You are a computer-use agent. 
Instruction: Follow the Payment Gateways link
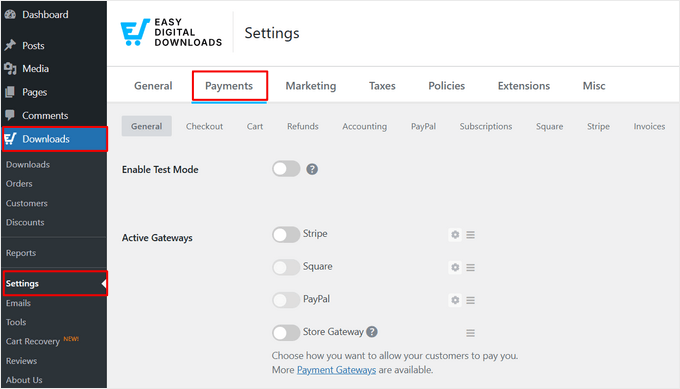pos(336,370)
